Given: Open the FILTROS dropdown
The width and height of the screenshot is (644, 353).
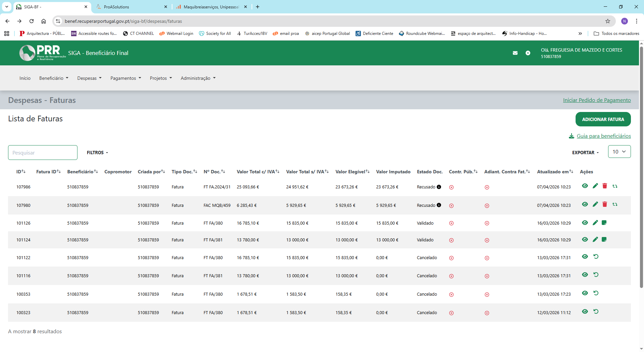Looking at the screenshot, I should click(x=97, y=153).
